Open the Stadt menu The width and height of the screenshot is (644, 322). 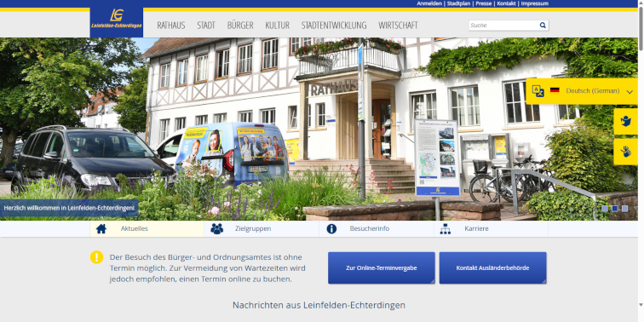point(206,26)
